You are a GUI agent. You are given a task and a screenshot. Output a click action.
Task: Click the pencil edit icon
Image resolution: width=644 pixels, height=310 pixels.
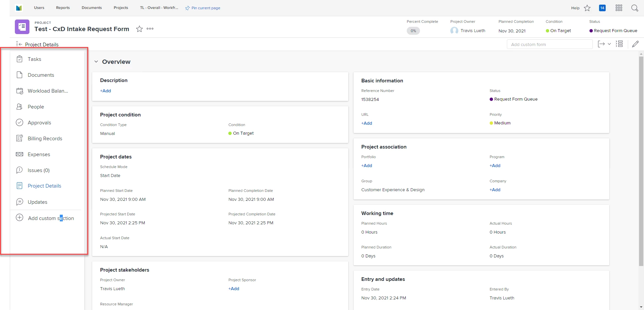coord(635,44)
